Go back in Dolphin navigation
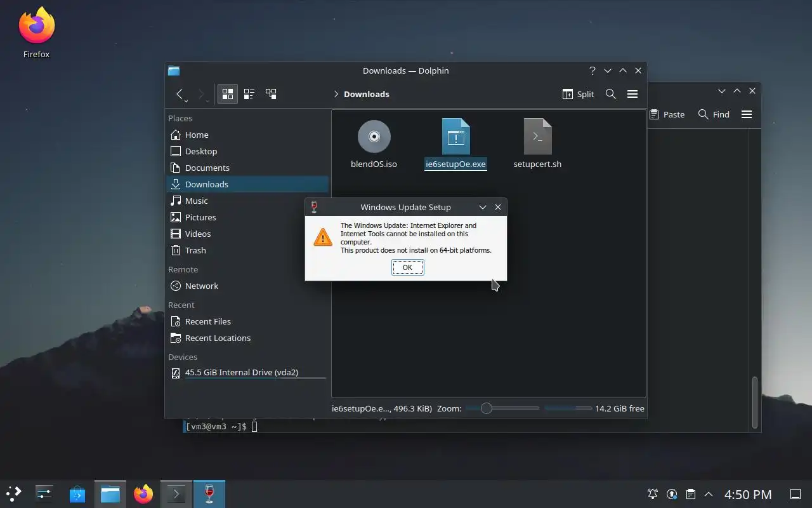 click(x=180, y=94)
